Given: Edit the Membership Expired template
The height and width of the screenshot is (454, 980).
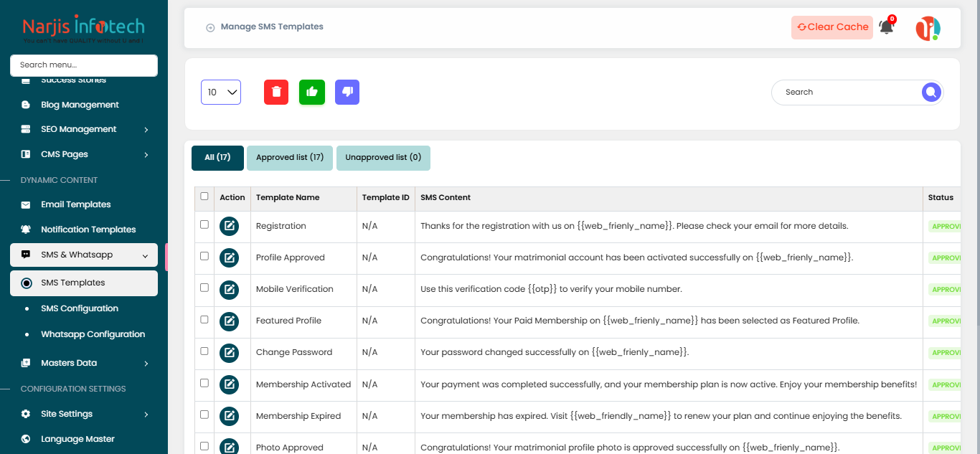Looking at the screenshot, I should click(x=229, y=416).
